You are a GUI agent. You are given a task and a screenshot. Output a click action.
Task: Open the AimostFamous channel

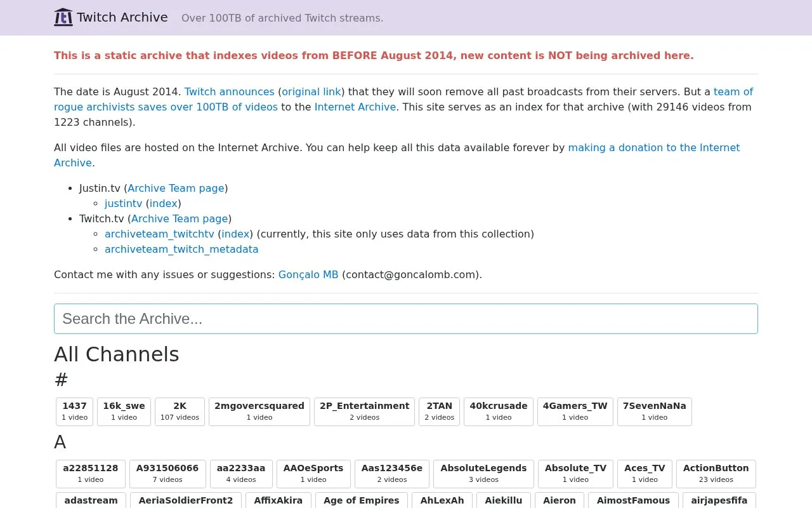pos(633,500)
